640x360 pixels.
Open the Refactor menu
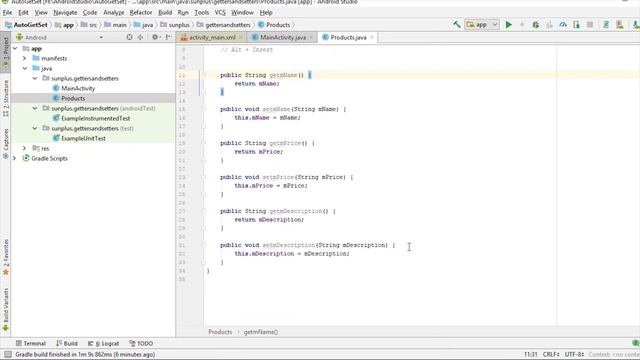[x=141, y=13]
